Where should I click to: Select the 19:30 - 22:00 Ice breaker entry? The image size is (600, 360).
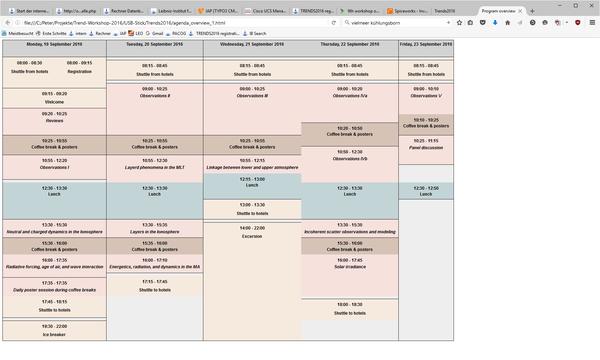pos(54,331)
